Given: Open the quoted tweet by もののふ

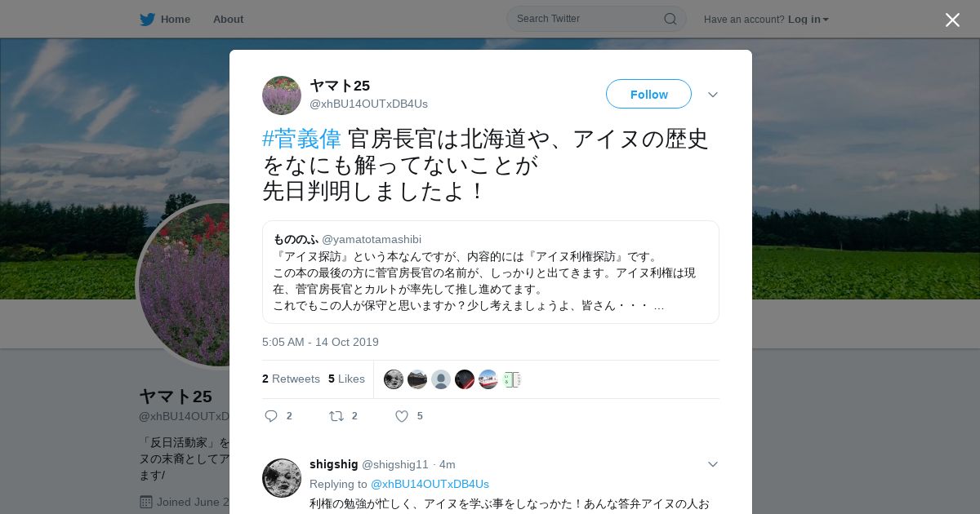Looking at the screenshot, I should [490, 272].
